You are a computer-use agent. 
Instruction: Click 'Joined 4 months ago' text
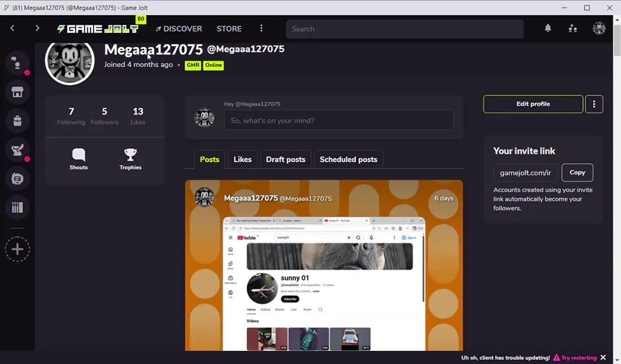(x=138, y=65)
